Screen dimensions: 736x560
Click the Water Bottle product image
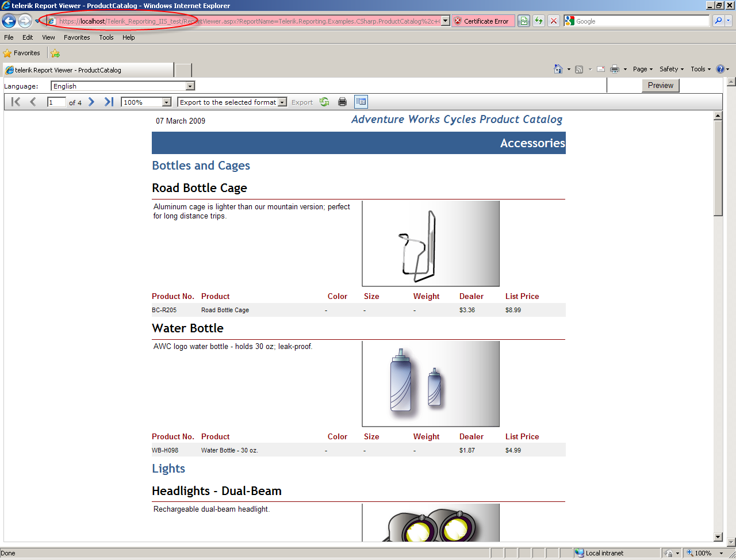coord(431,384)
